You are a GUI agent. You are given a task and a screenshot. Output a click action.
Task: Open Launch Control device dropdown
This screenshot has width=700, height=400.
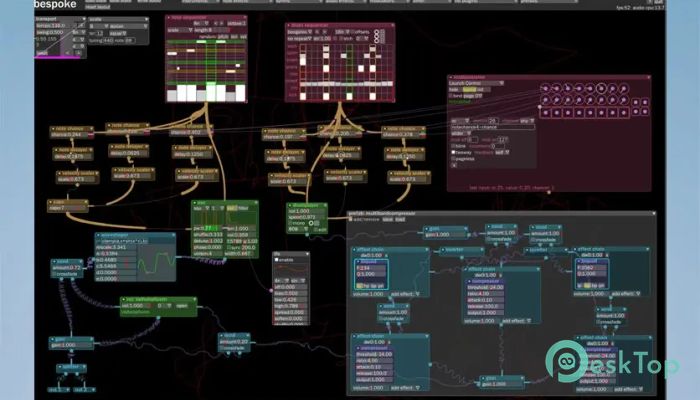tap(476, 83)
